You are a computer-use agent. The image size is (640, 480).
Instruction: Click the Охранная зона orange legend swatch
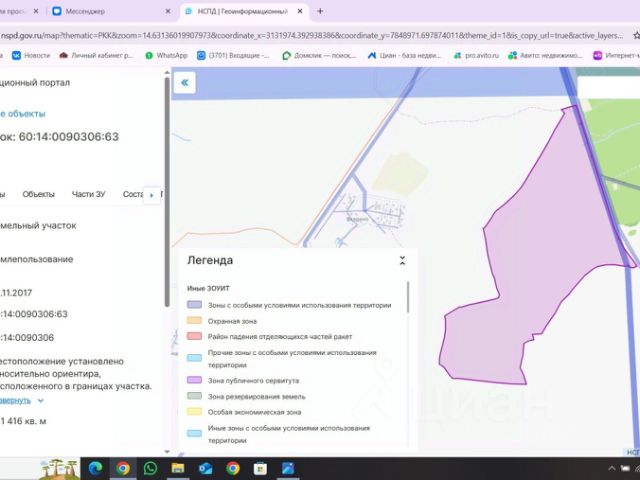tap(194, 321)
